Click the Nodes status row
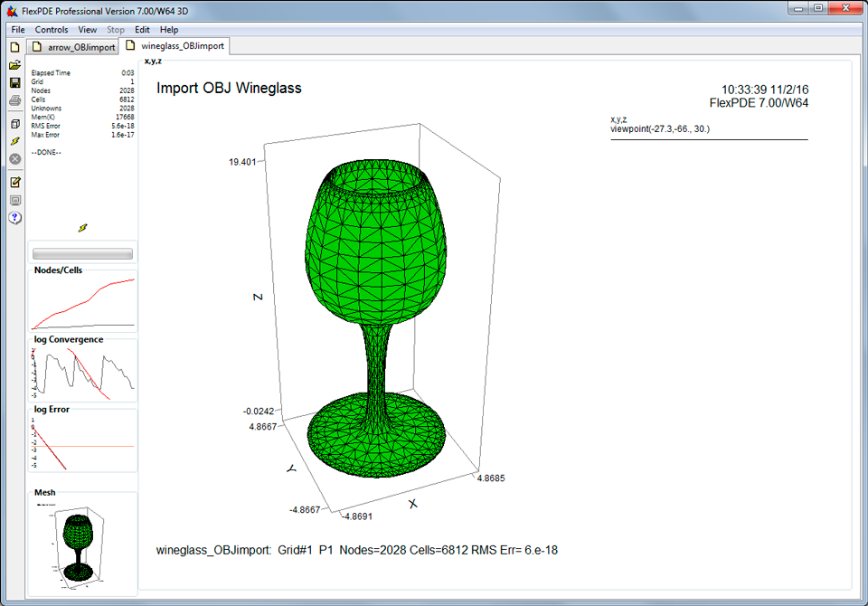Viewport: 868px width, 606px height. [82, 90]
